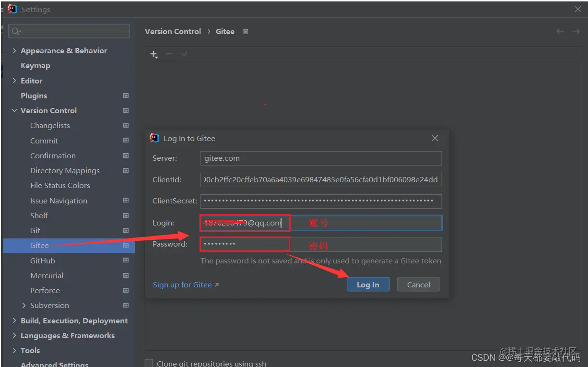Click the project icon next to GitHub
The image size is (588, 367).
(x=126, y=260)
